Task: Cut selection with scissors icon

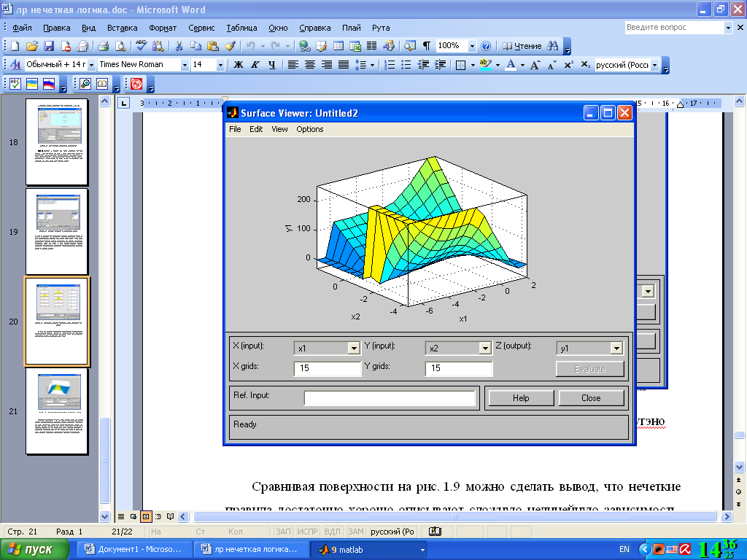Action: click(x=179, y=46)
